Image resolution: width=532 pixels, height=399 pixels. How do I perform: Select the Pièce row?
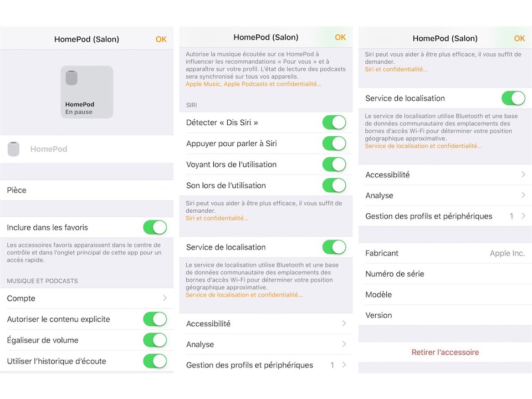click(86, 190)
